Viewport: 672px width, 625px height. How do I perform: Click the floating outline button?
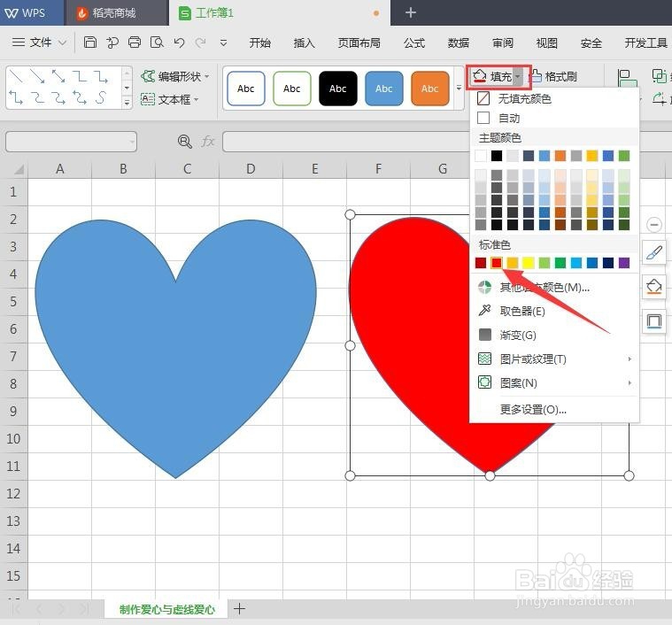point(654,321)
